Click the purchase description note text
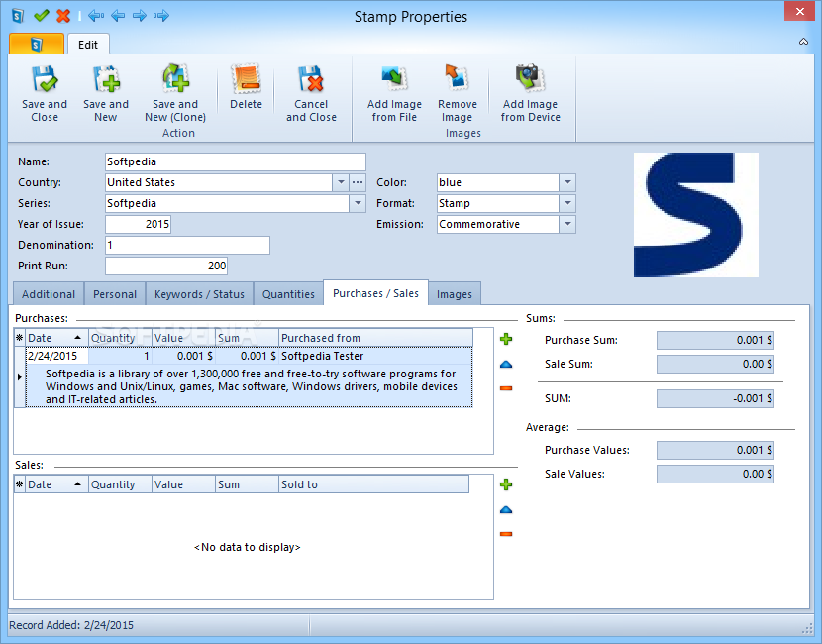This screenshot has height=644, width=822. pyautogui.click(x=251, y=386)
